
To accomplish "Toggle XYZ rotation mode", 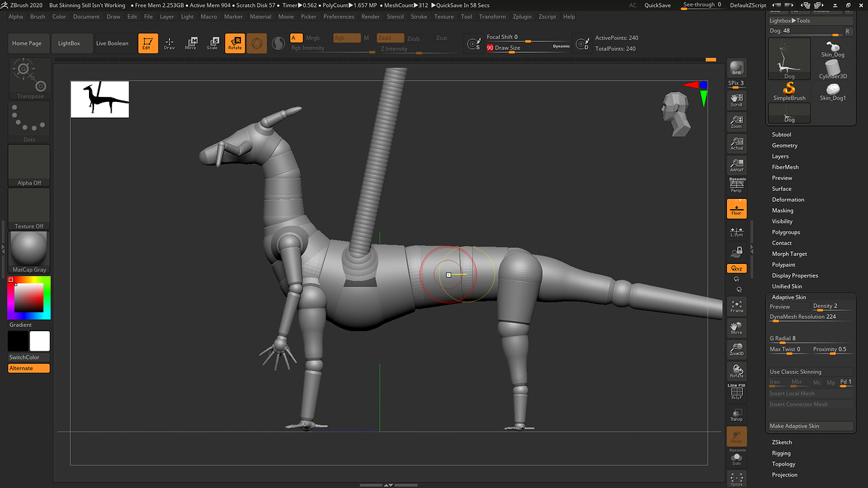I will click(736, 268).
